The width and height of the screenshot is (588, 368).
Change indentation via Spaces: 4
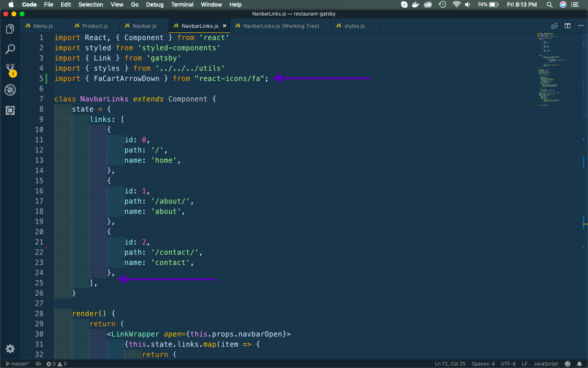[x=483, y=364]
